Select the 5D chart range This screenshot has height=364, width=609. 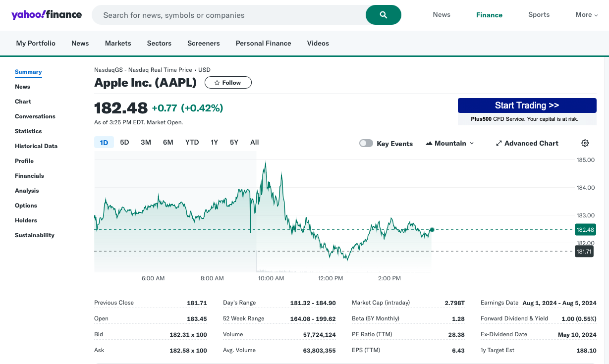click(x=124, y=142)
